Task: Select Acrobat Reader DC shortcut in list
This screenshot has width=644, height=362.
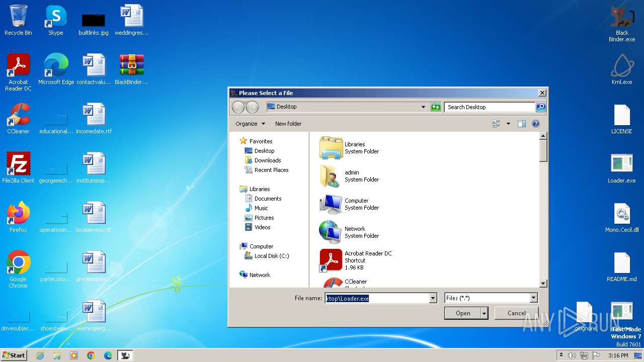Action: 356,260
